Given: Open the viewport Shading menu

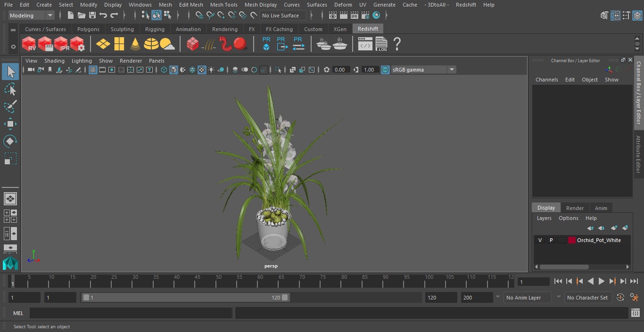Looking at the screenshot, I should 54,61.
